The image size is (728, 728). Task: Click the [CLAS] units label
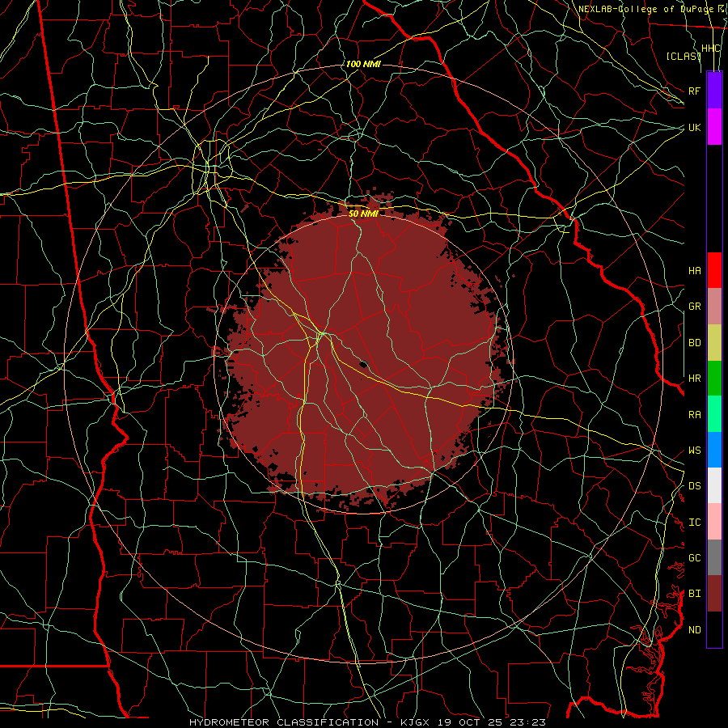coord(684,56)
